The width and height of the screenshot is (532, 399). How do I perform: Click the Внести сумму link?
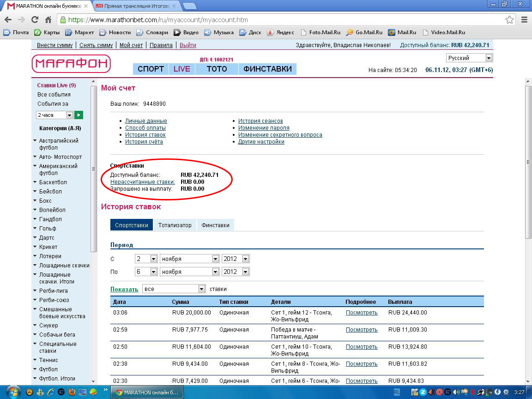point(54,45)
